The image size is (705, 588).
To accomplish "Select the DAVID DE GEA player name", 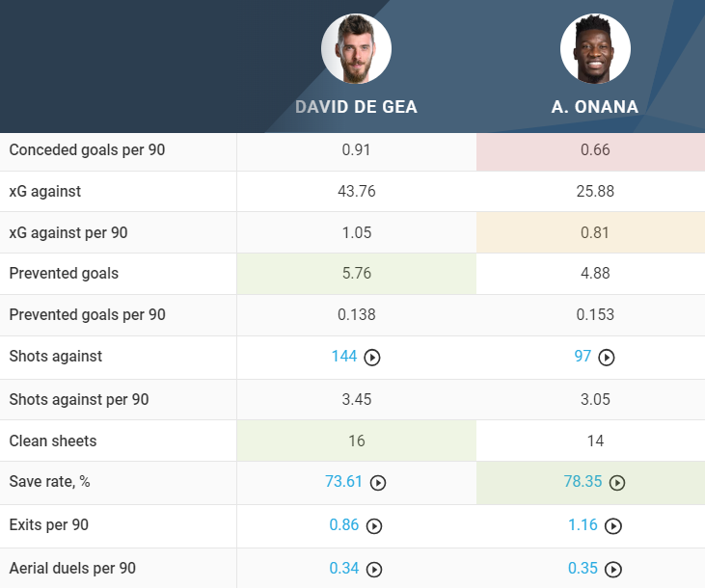I will (357, 107).
